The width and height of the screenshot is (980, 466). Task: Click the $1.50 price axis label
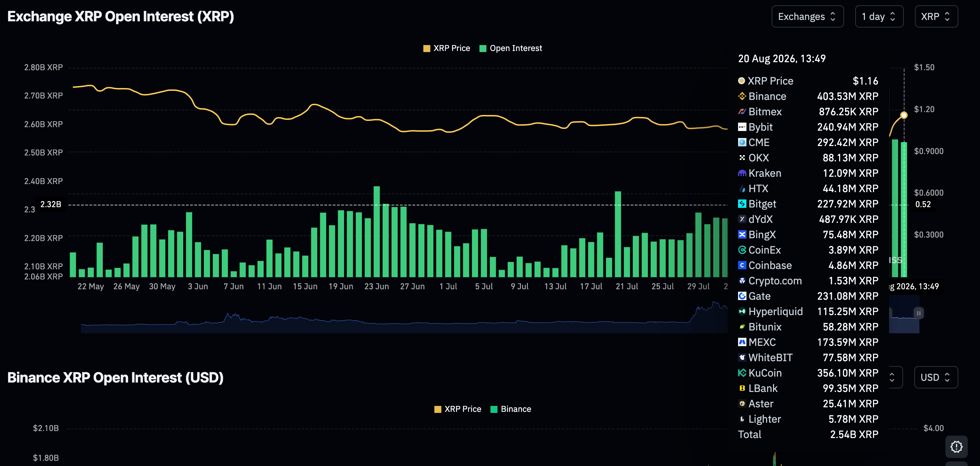(x=924, y=67)
